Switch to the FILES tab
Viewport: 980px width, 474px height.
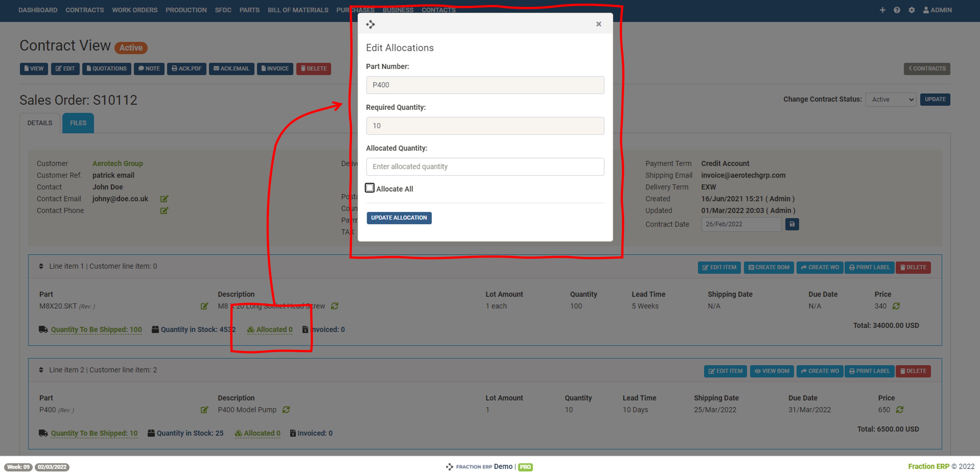coord(78,123)
